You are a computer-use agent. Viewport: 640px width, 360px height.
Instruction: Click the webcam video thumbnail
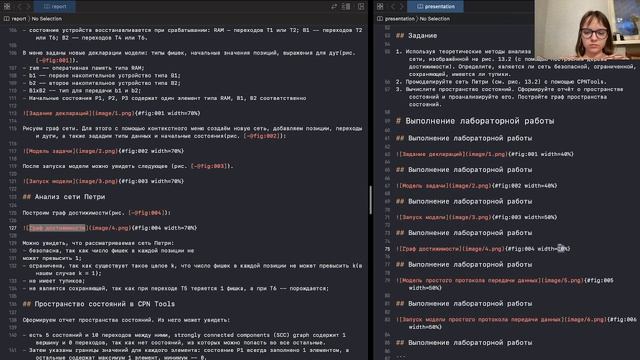587,30
